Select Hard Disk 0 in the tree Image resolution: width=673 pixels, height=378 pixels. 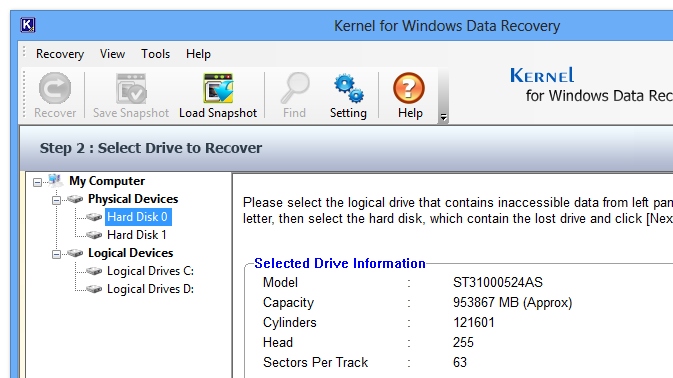tap(138, 217)
